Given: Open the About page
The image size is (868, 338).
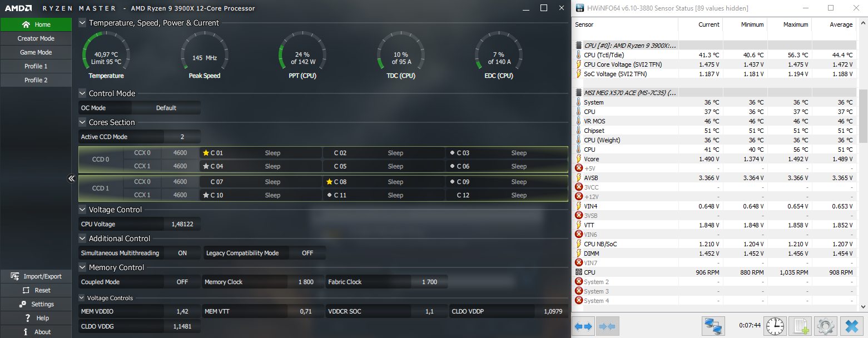Looking at the screenshot, I should click(36, 332).
